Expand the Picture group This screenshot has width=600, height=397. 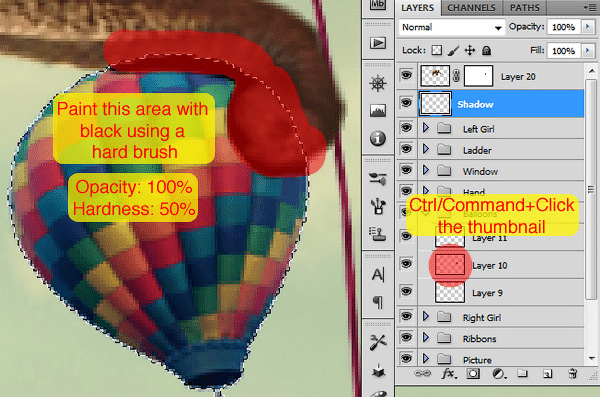click(x=426, y=359)
